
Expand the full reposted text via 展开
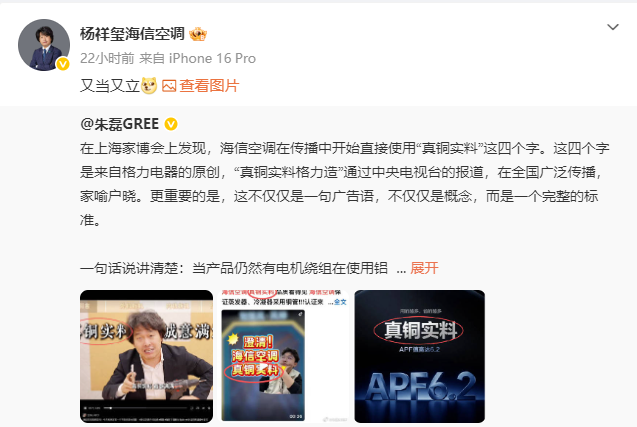424,268
